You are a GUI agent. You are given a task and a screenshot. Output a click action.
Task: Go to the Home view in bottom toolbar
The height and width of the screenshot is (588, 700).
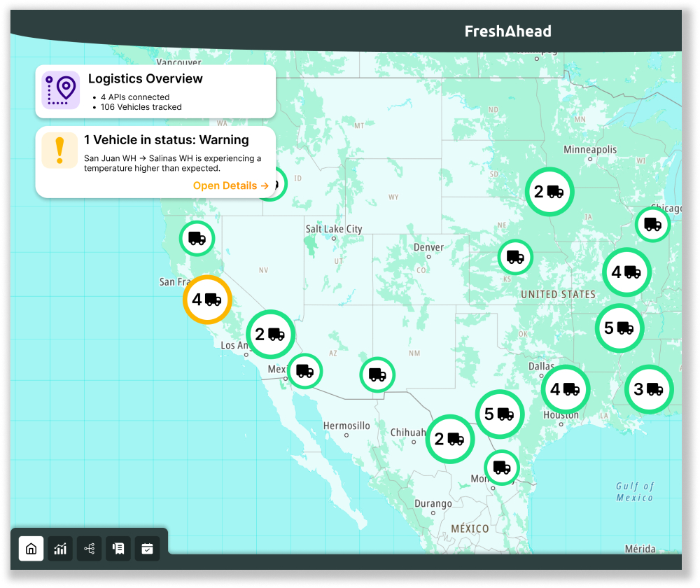tap(31, 549)
